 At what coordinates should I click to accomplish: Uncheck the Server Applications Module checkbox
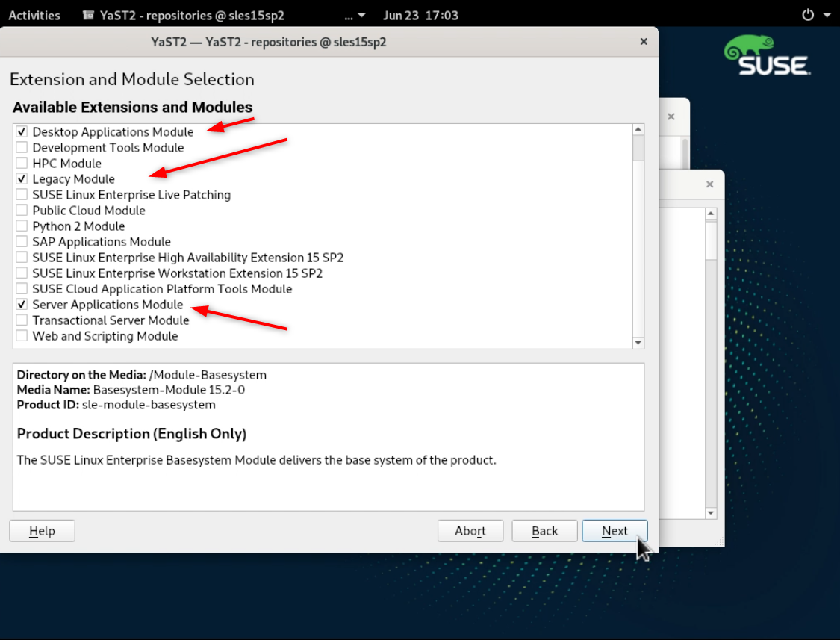pyautogui.click(x=22, y=305)
